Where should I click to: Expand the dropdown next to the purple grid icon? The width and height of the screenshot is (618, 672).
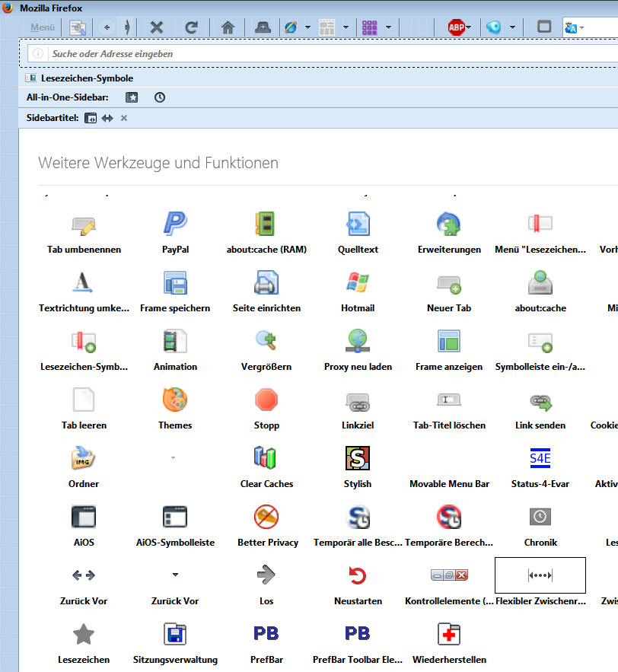389,27
